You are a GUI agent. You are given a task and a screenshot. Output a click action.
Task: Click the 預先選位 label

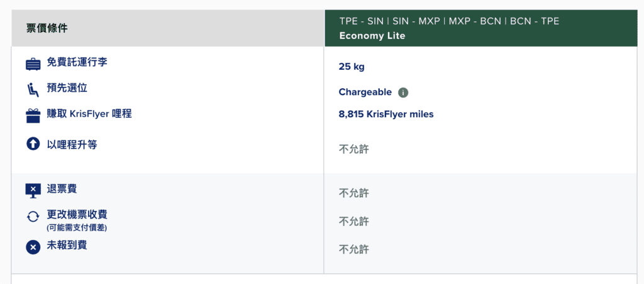coord(67,88)
